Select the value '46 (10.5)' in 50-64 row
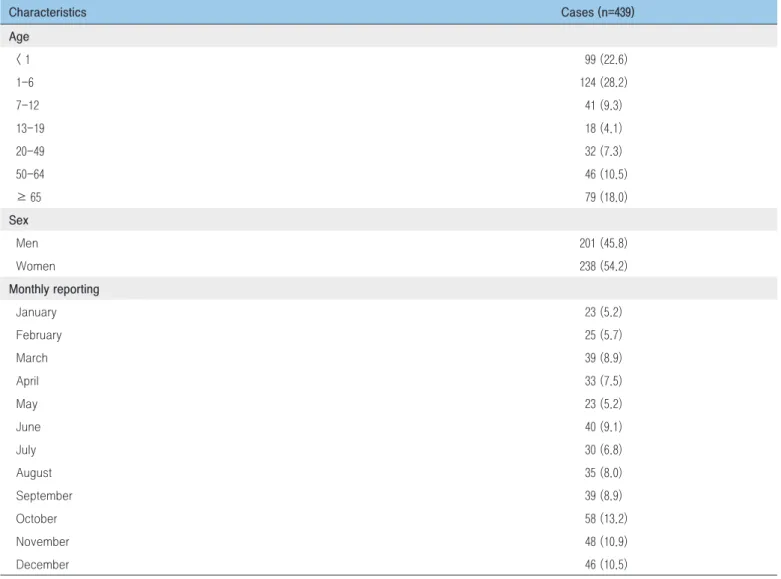The width and height of the screenshot is (781, 579). coord(606,174)
